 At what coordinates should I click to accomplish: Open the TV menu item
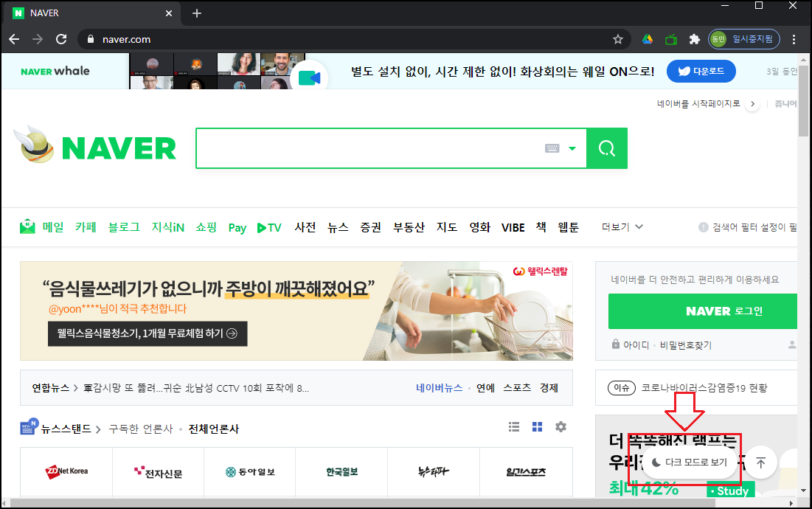pyautogui.click(x=269, y=227)
